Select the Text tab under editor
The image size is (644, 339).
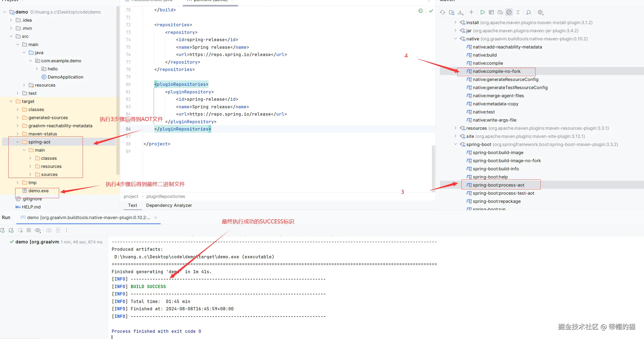(133, 205)
